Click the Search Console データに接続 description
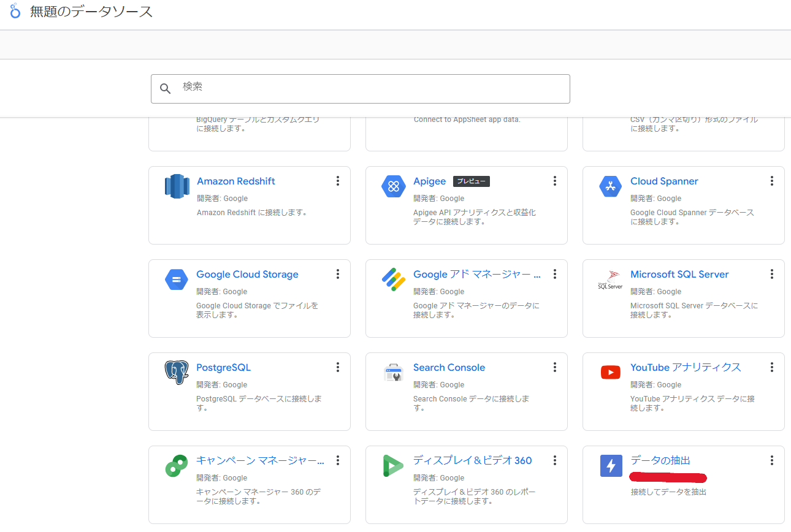This screenshot has height=532, width=791. pos(472,403)
